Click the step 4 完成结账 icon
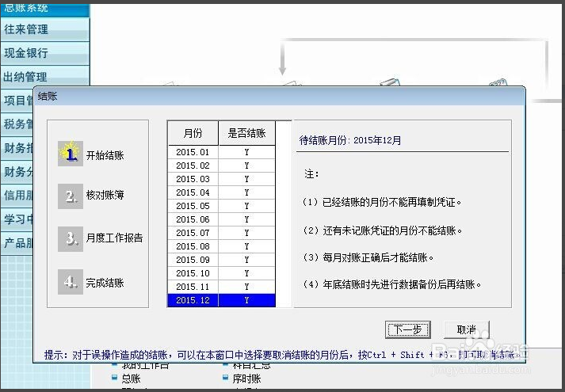Viewport: 565px width, 392px height. 71,282
